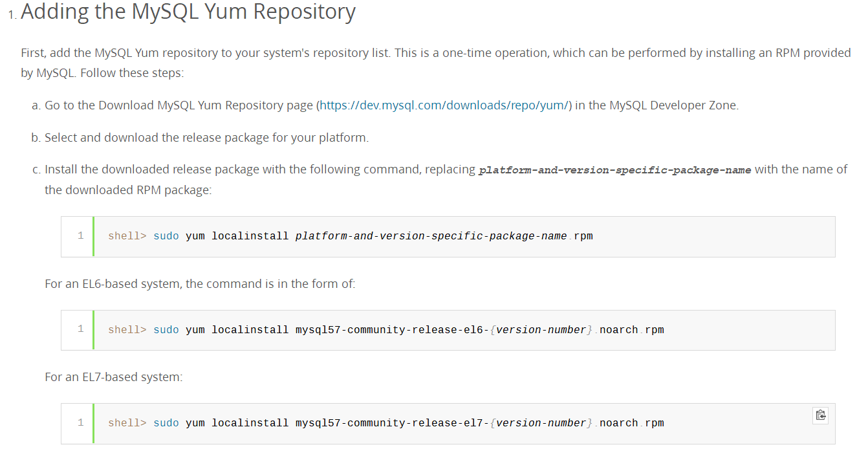
Task: Click the bold italic 'platform-and-version-specific-package-name' placeholder in step c
Action: point(614,170)
